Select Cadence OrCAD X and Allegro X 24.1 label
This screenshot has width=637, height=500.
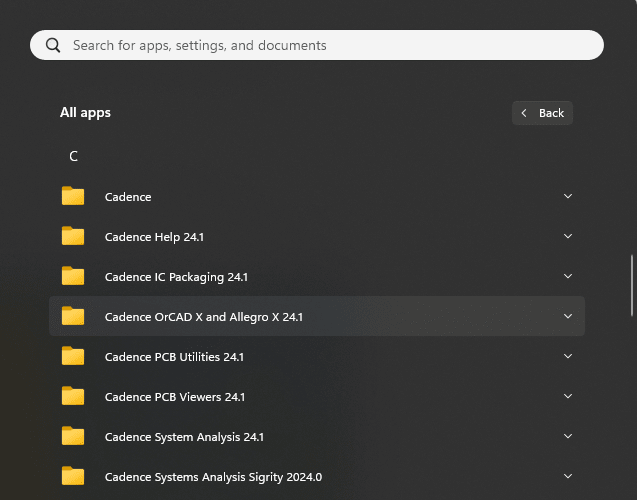tap(204, 317)
